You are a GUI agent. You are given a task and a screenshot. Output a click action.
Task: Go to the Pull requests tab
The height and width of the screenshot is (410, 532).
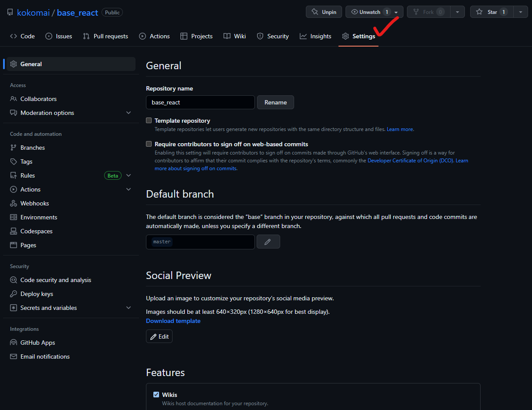[105, 36]
